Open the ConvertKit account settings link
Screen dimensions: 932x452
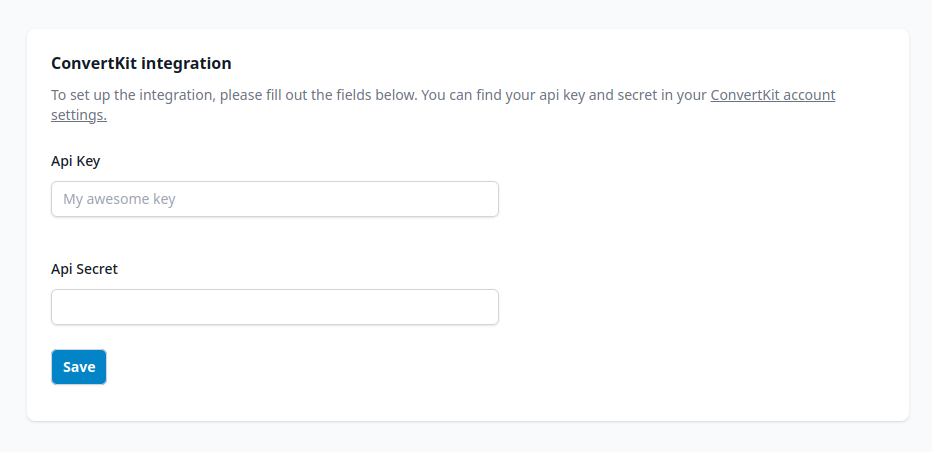click(x=772, y=96)
